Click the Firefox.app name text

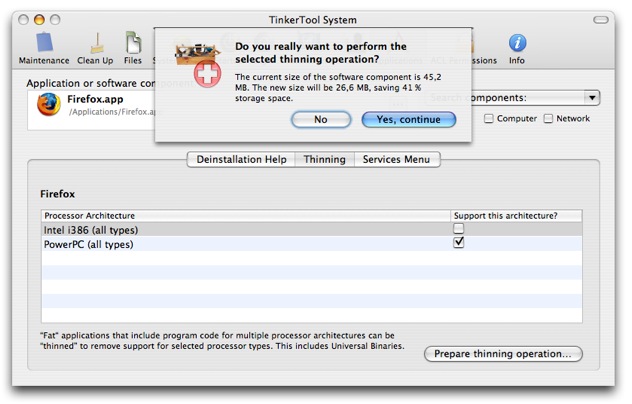click(95, 99)
